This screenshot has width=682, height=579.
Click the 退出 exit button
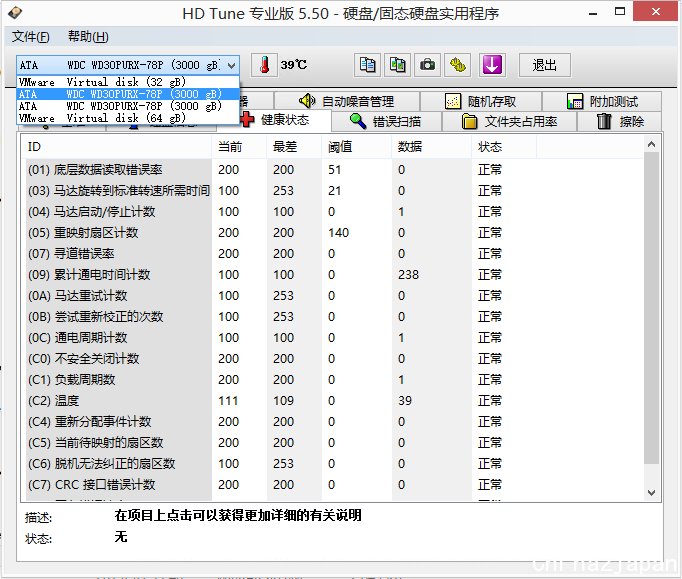545,65
